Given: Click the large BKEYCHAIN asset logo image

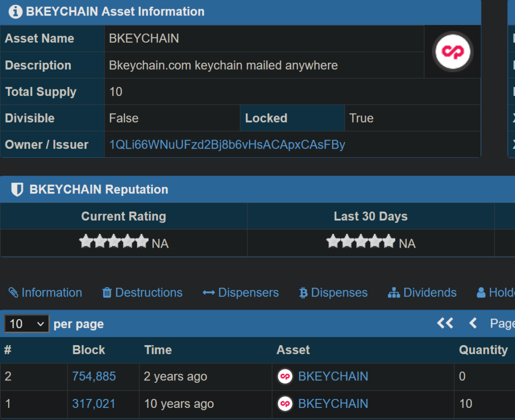Looking at the screenshot, I should pos(453,52).
